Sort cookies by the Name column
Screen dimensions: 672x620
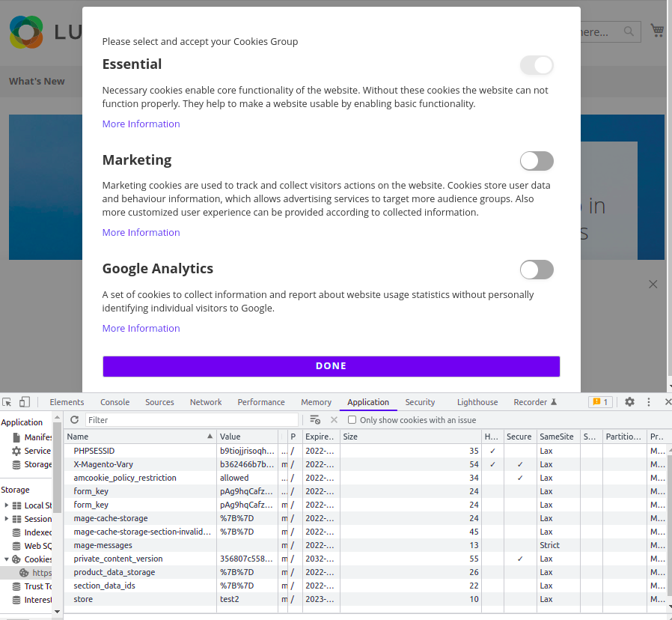pyautogui.click(x=140, y=437)
